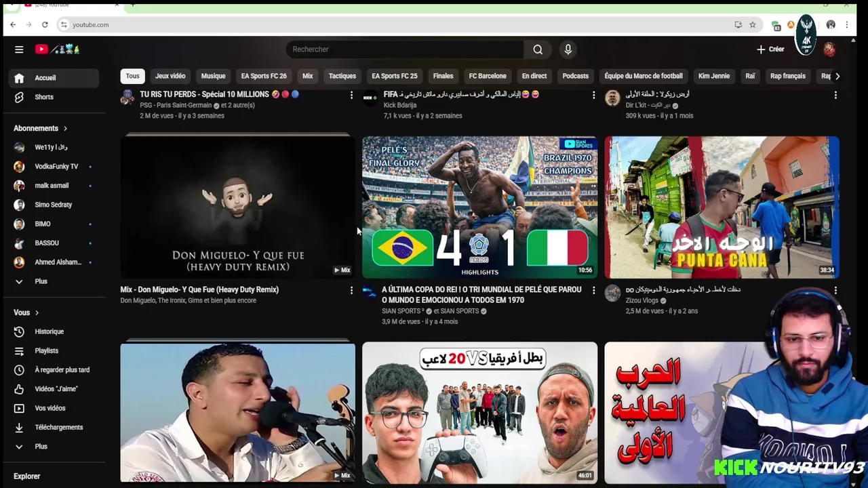868x488 pixels.
Task: Open BASSOU subscription channel
Action: pos(54,243)
